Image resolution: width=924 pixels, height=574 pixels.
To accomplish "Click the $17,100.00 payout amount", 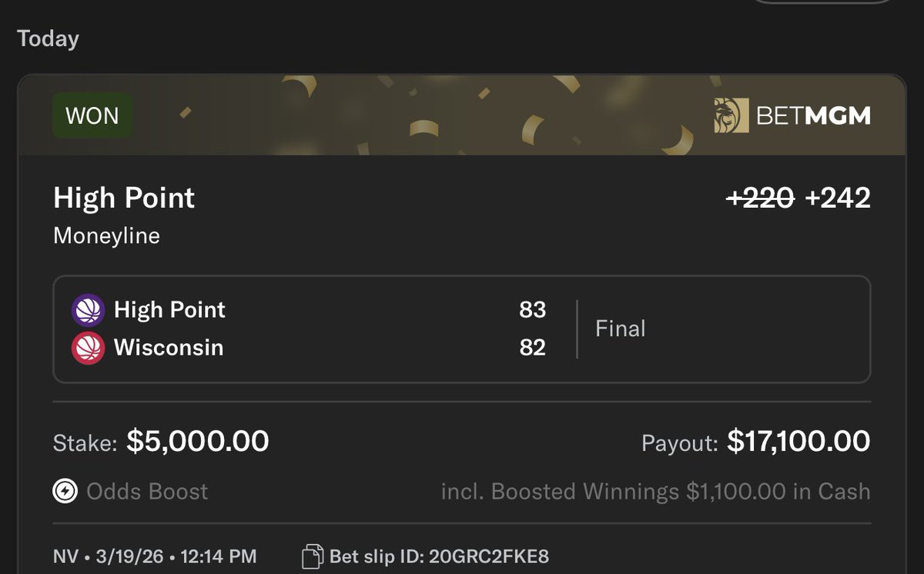I will coord(799,441).
